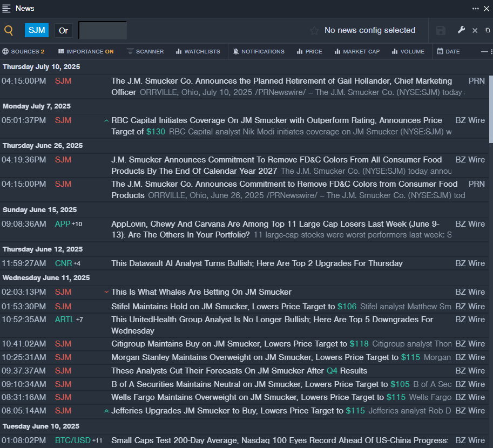The image size is (493, 448).
Task: Open the Date filter
Action: 448,52
